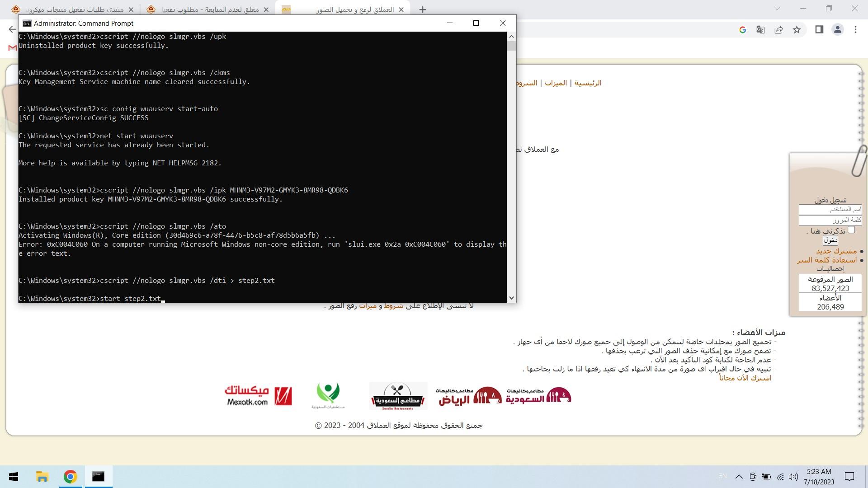
Task: Open the Saudi Restaurants black banner
Action: tap(398, 396)
